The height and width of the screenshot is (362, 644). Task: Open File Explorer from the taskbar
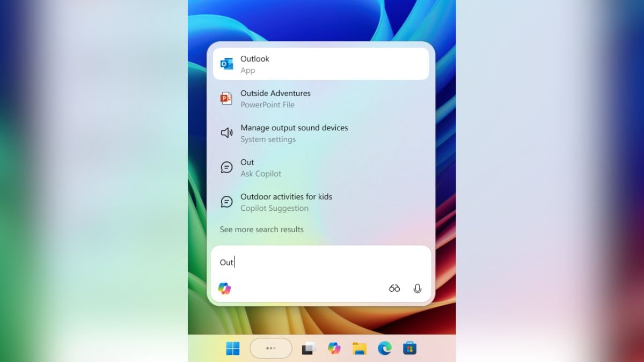tap(359, 348)
